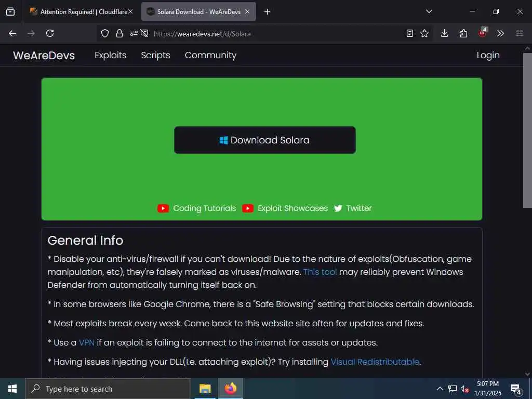Image resolution: width=532 pixels, height=399 pixels.
Task: Select the Solara Download - WeAreDevs tab
Action: [198, 12]
